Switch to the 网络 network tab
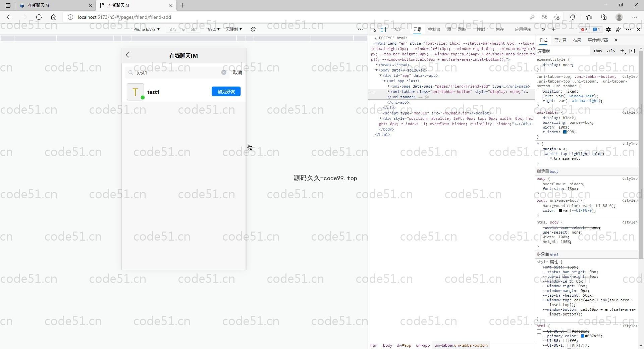The width and height of the screenshot is (644, 349). (462, 30)
